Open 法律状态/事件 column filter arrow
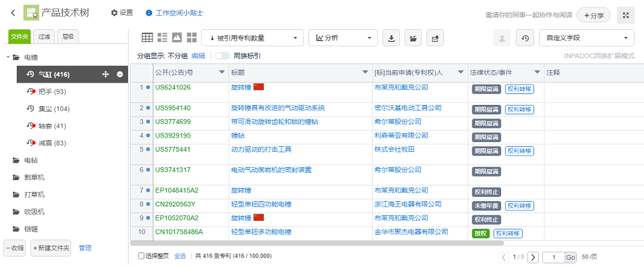The height and width of the screenshot is (266, 644). [x=537, y=72]
